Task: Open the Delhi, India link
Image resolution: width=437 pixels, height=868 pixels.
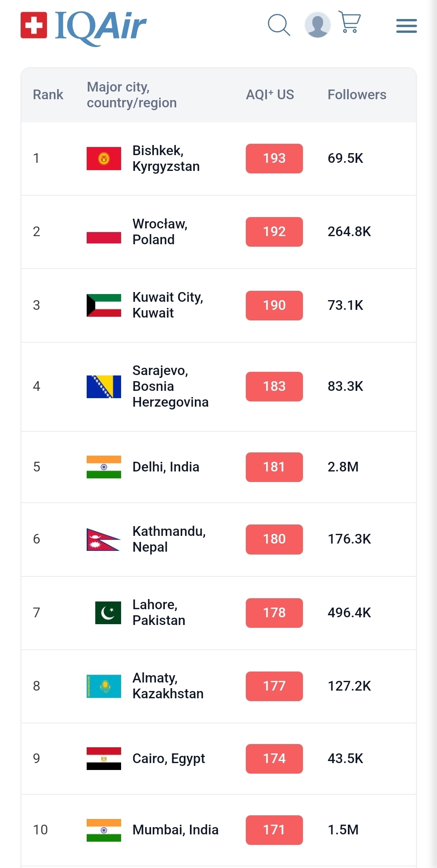Action: coord(166,467)
